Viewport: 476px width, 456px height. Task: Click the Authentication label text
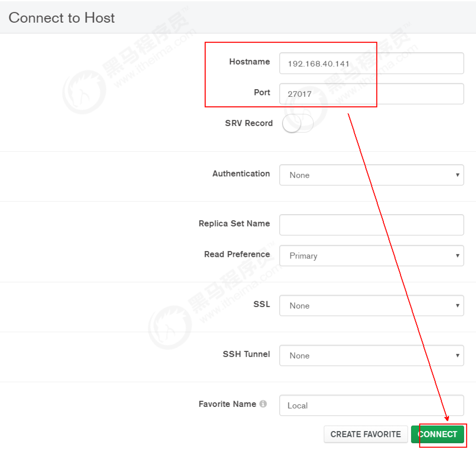click(x=241, y=174)
